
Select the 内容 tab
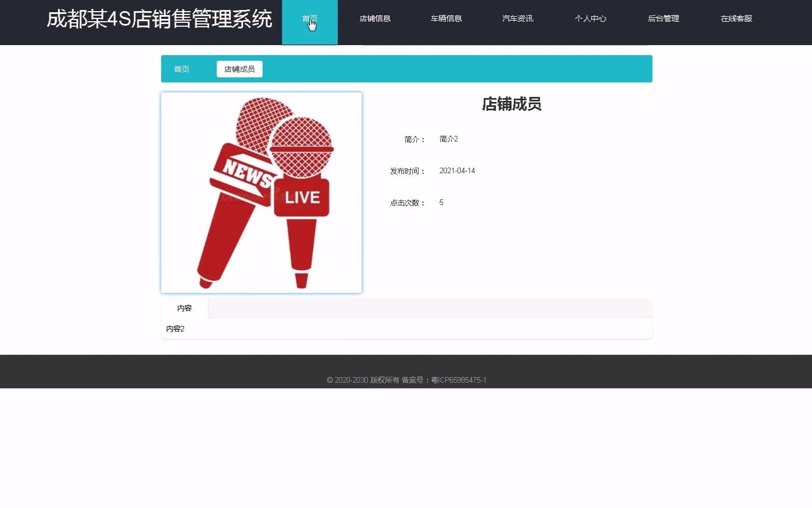click(184, 307)
